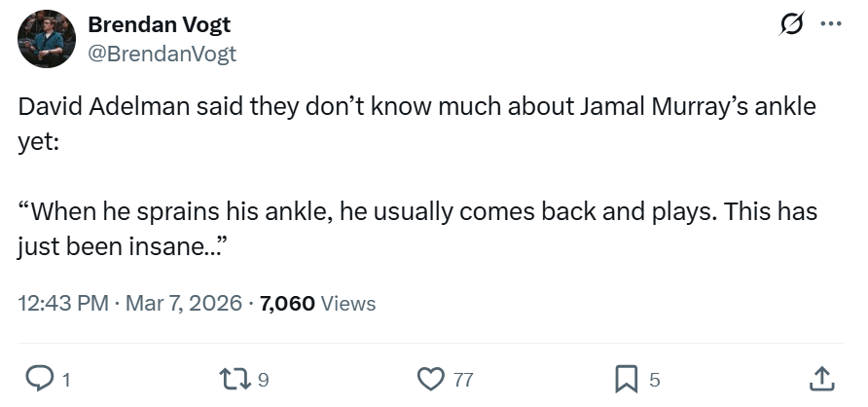Open Brendan Vogt's profile picture
The image size is (868, 407).
tap(47, 39)
